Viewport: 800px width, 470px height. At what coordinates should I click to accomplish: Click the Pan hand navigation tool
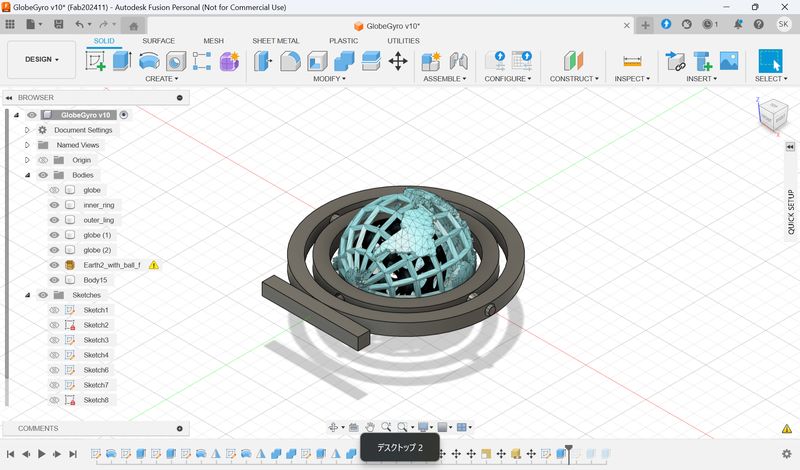point(370,427)
